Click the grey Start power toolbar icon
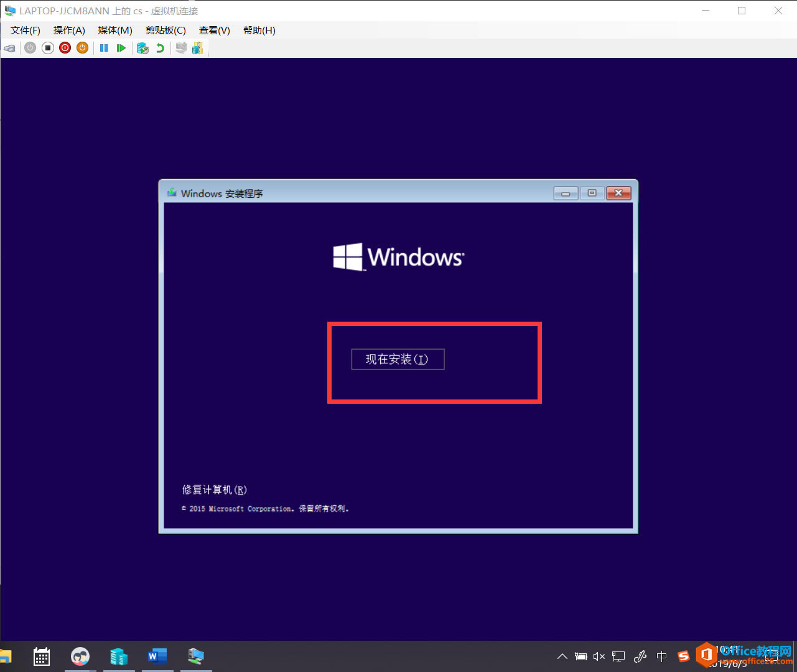Viewport: 797px width, 672px height. (30, 48)
